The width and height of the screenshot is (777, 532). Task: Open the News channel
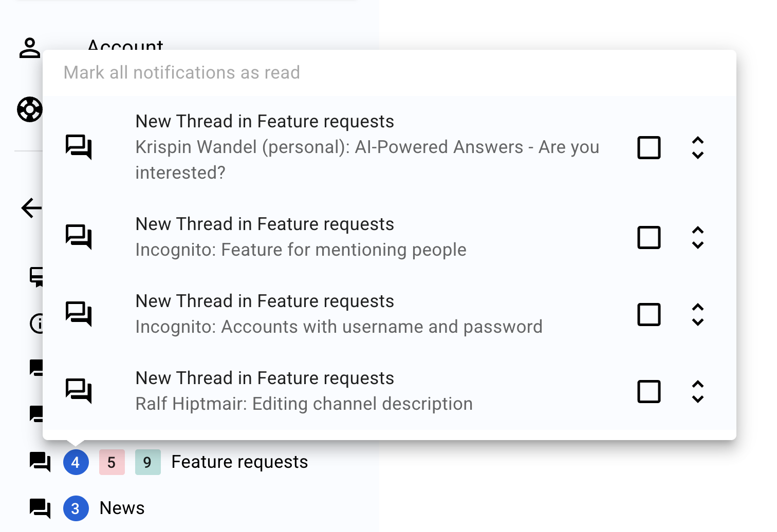point(122,508)
